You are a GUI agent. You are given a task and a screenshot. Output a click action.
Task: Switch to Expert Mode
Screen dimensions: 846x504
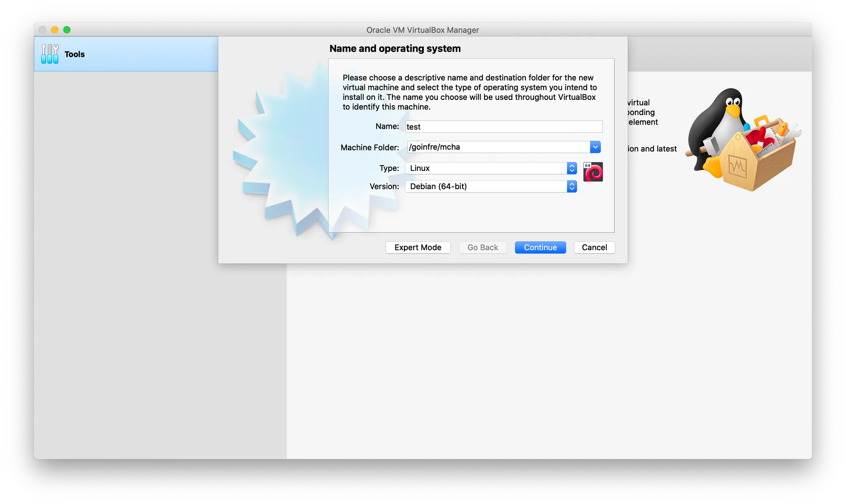pyautogui.click(x=418, y=247)
